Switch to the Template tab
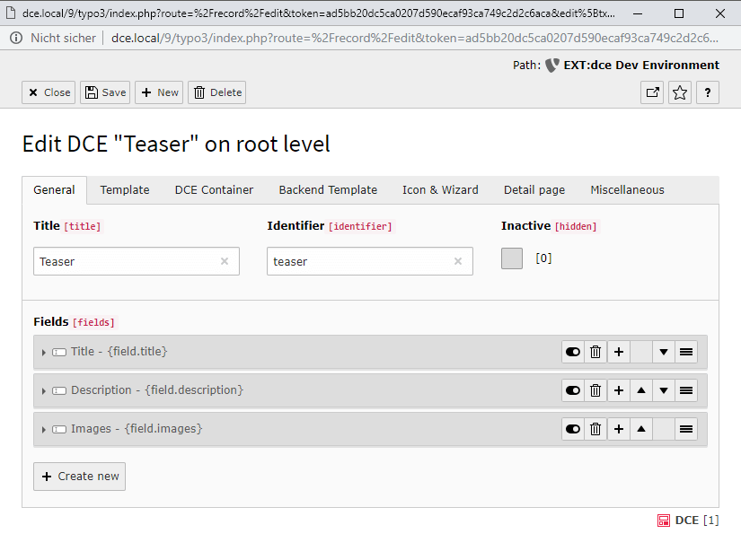Viewport: 741px width, 560px height. [125, 190]
